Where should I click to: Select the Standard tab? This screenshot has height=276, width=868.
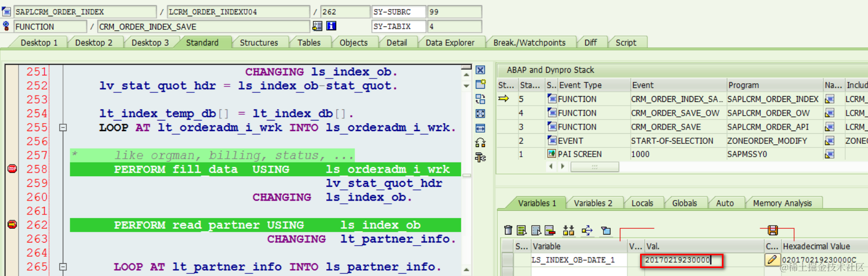click(202, 42)
